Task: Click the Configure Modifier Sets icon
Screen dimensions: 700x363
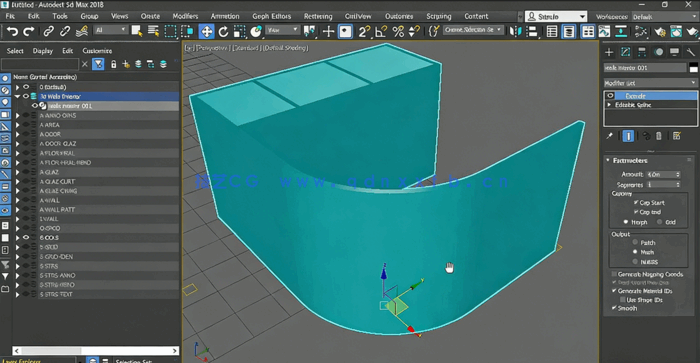Action: pos(677,136)
